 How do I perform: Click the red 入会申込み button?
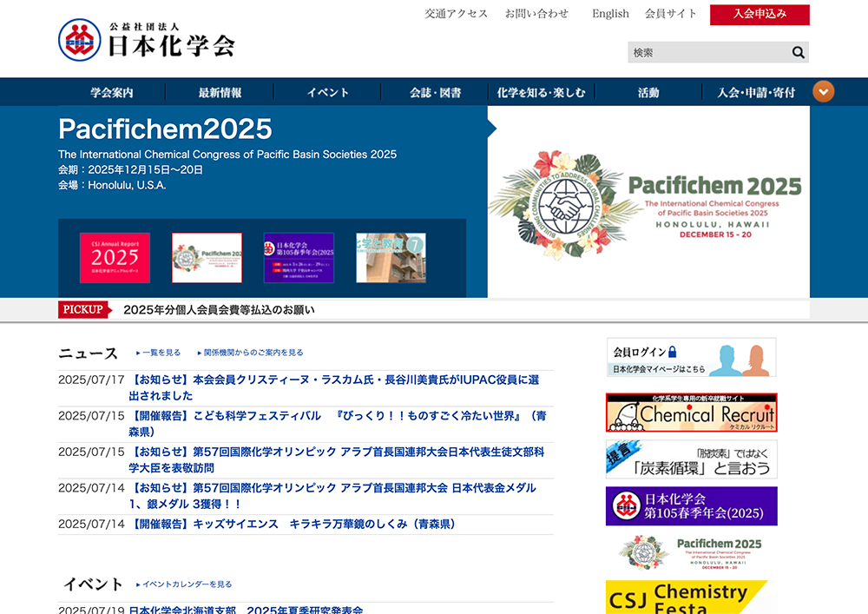pos(759,15)
